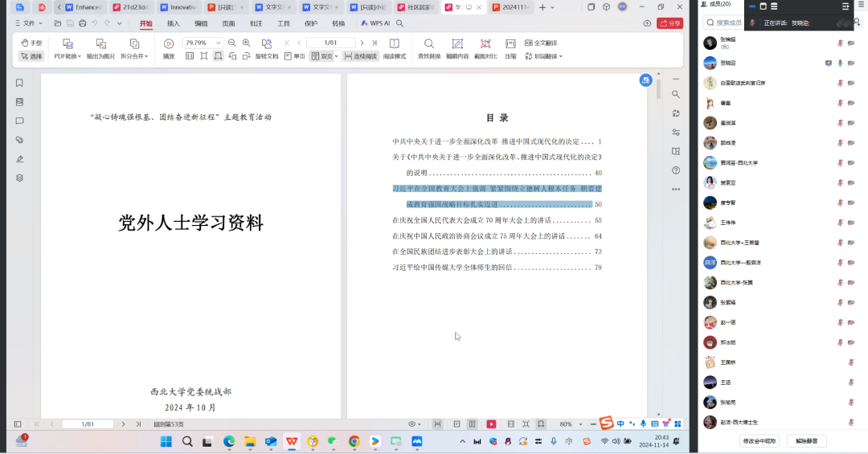Screen dimensions: 868x454
Task: Click the 搜索成员 member search field
Action: [x=729, y=23]
